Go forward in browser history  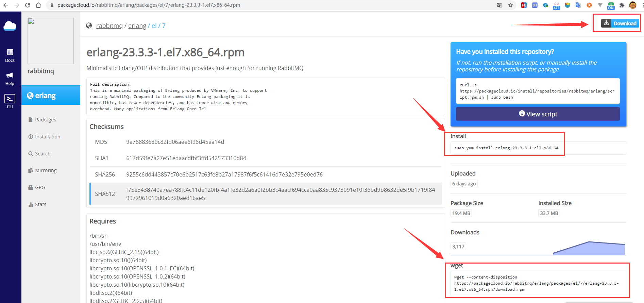pyautogui.click(x=17, y=5)
